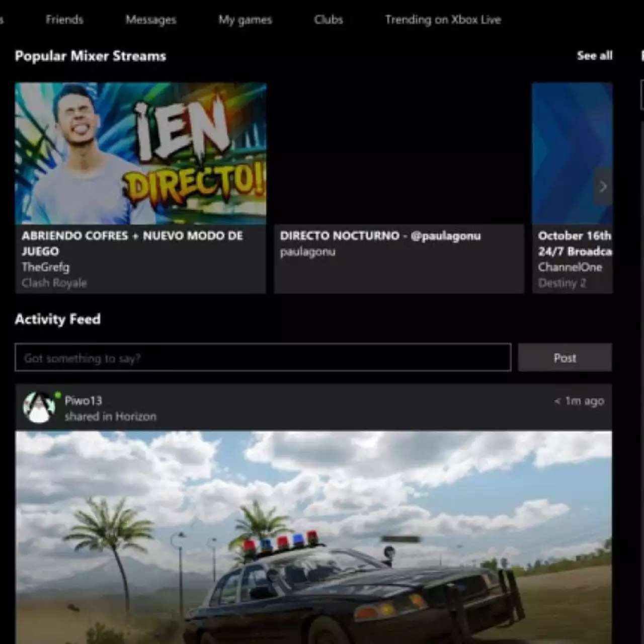Image resolution: width=644 pixels, height=644 pixels.
Task: Open the Clubs tab
Action: pos(329,20)
